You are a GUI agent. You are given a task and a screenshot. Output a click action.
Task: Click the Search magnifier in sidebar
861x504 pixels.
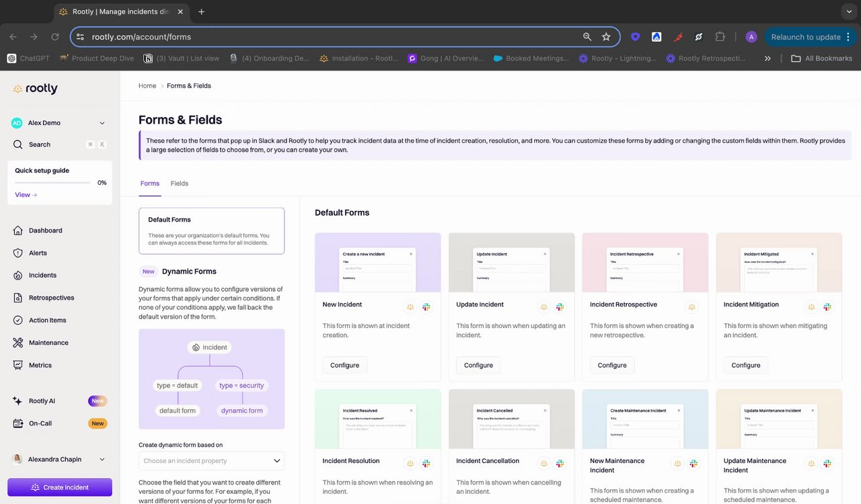pos(18,144)
